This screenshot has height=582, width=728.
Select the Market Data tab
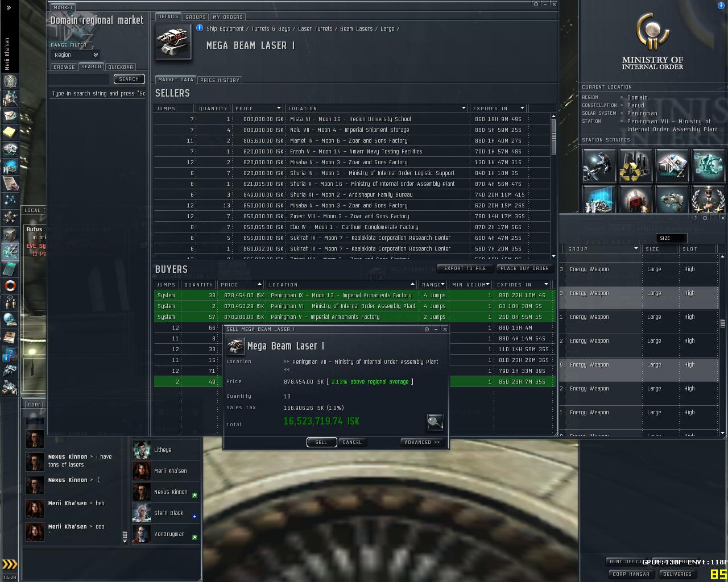coord(175,80)
